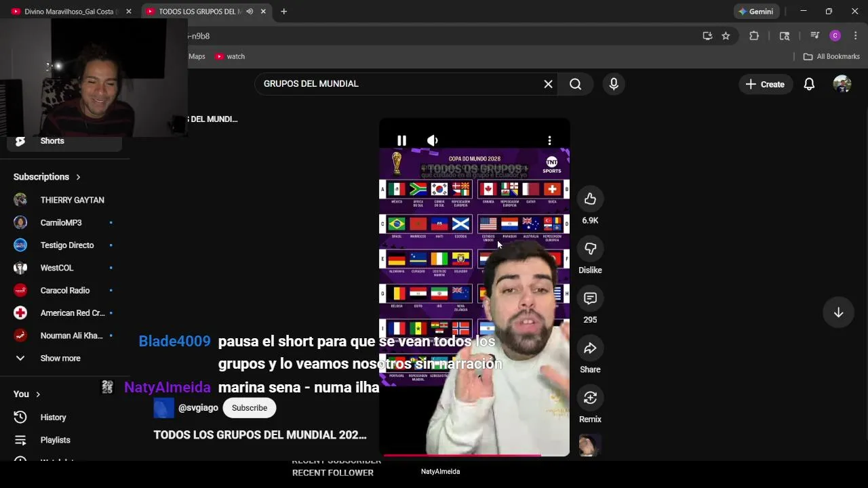Viewport: 868px width, 488px height.
Task: Open the Short three-dot options menu
Action: (549, 140)
